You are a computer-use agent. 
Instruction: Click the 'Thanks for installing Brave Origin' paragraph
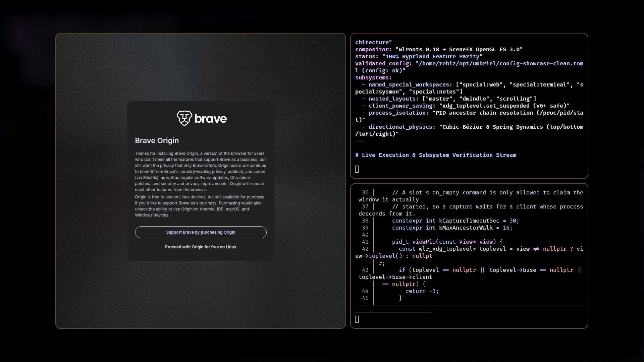(201, 172)
